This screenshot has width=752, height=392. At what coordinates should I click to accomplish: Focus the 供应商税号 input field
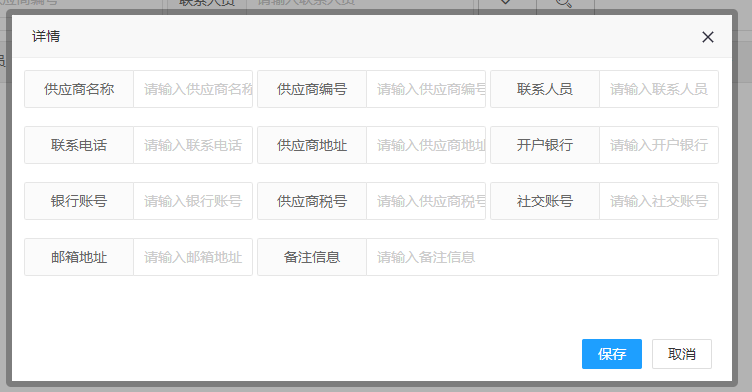[x=426, y=201]
